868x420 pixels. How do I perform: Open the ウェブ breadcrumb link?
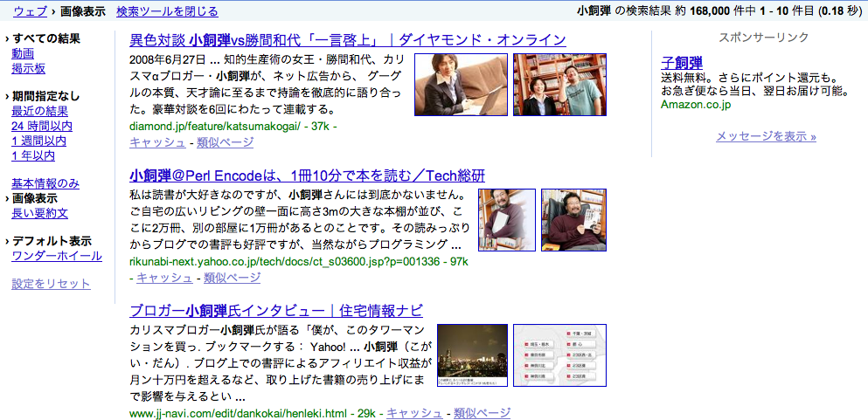30,11
